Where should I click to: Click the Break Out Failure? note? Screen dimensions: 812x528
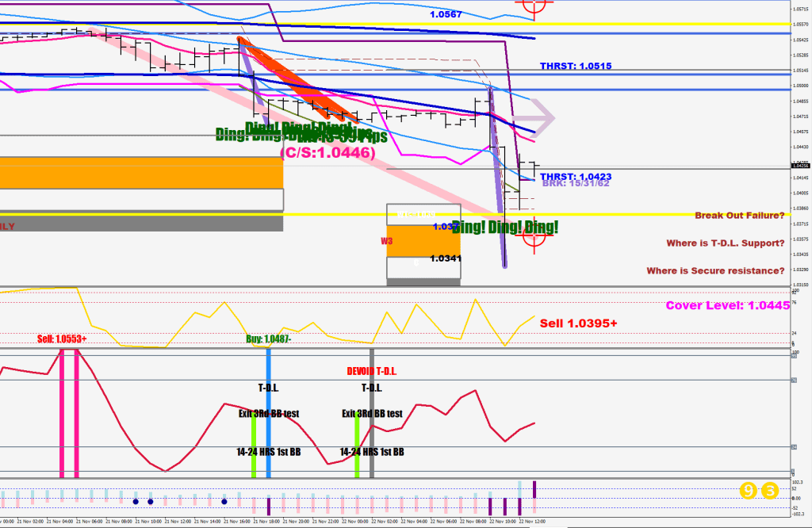click(x=740, y=216)
